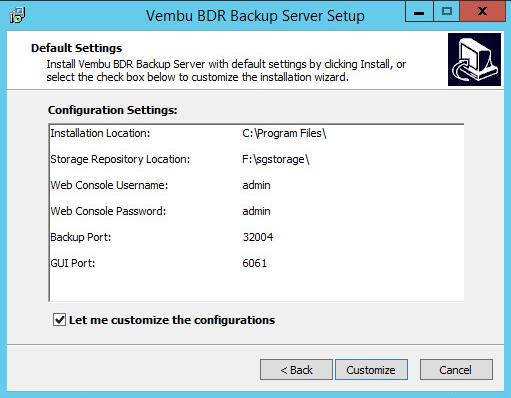Click the Vembu BDR Backup Server Setup title

pos(255,16)
